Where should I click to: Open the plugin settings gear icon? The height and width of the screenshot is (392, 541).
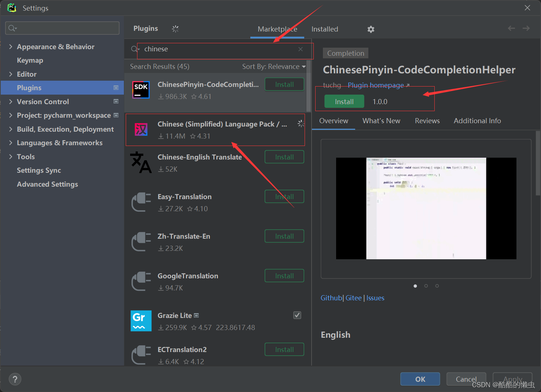click(371, 29)
